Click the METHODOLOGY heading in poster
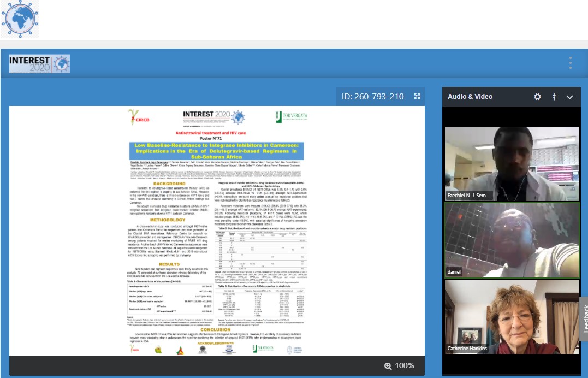 pyautogui.click(x=168, y=220)
